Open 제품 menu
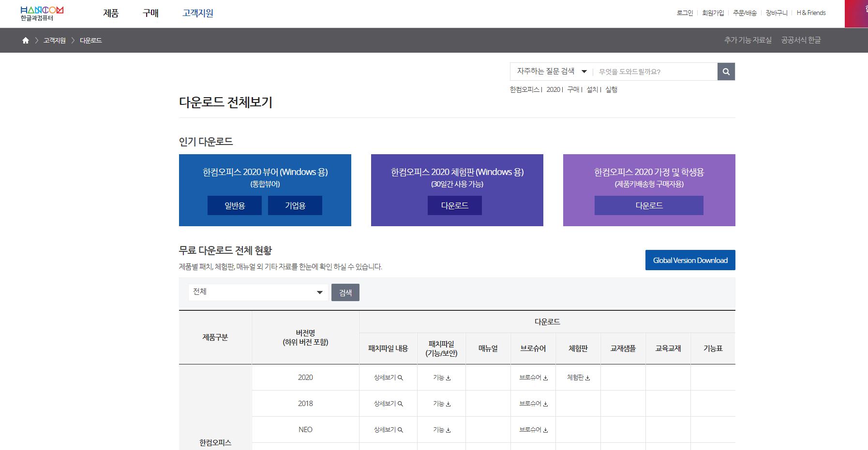 (111, 13)
